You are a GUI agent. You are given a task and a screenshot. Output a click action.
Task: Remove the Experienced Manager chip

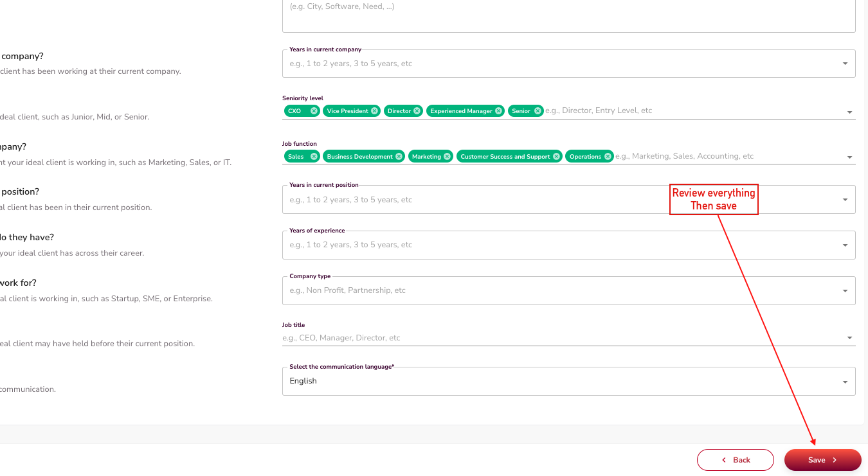(x=498, y=111)
